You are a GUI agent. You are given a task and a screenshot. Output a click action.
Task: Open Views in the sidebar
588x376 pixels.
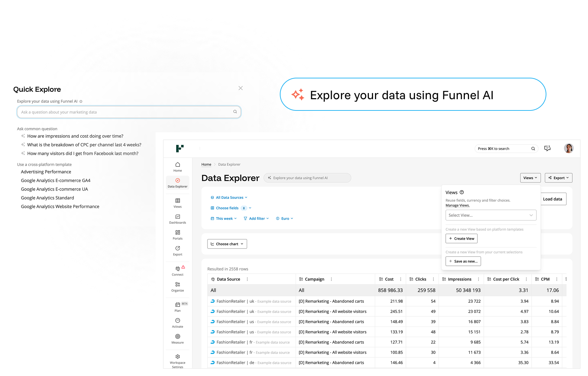tap(177, 203)
